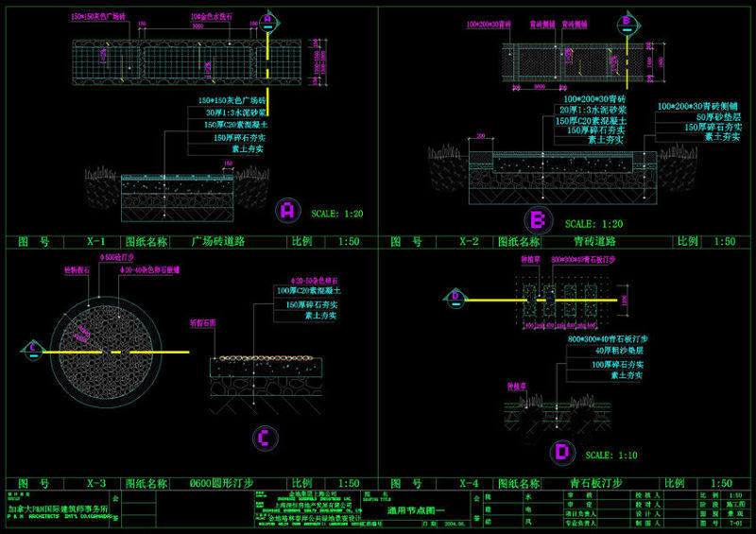Select the '青砖道路' drawing title
This screenshot has width=756, height=534.
point(594,241)
